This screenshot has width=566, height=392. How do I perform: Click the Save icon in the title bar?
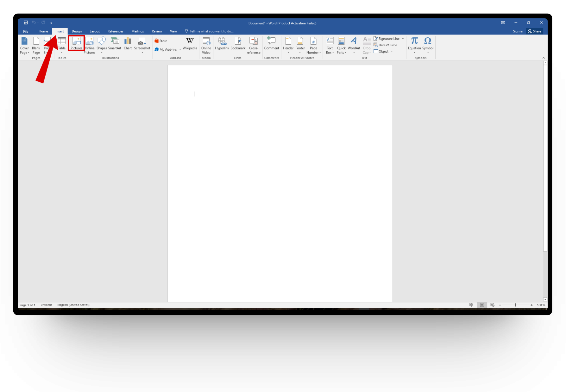[26, 22]
